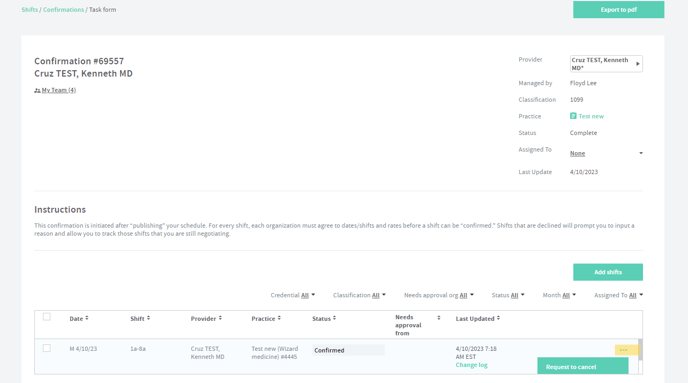Open the Test new practice link
688x383 pixels.
(591, 116)
